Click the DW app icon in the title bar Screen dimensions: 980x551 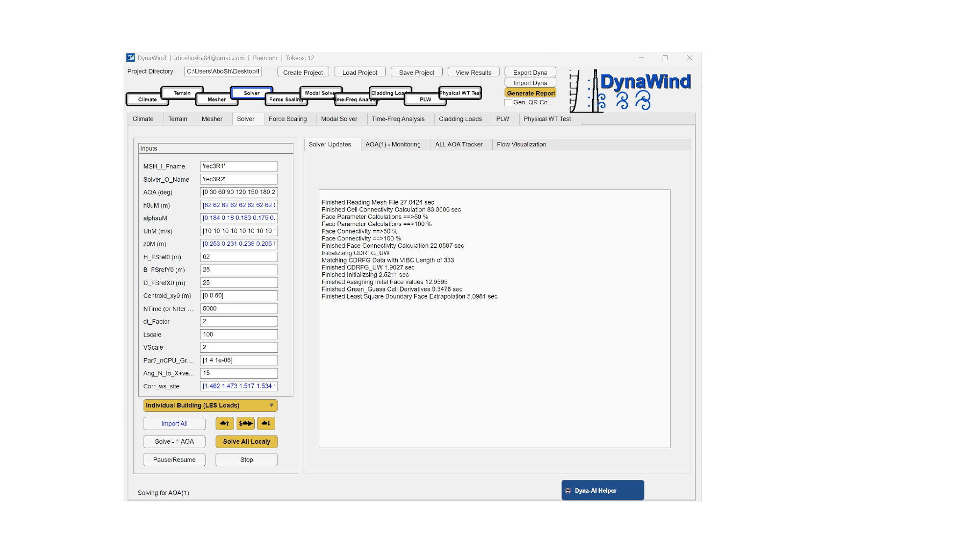click(x=130, y=57)
